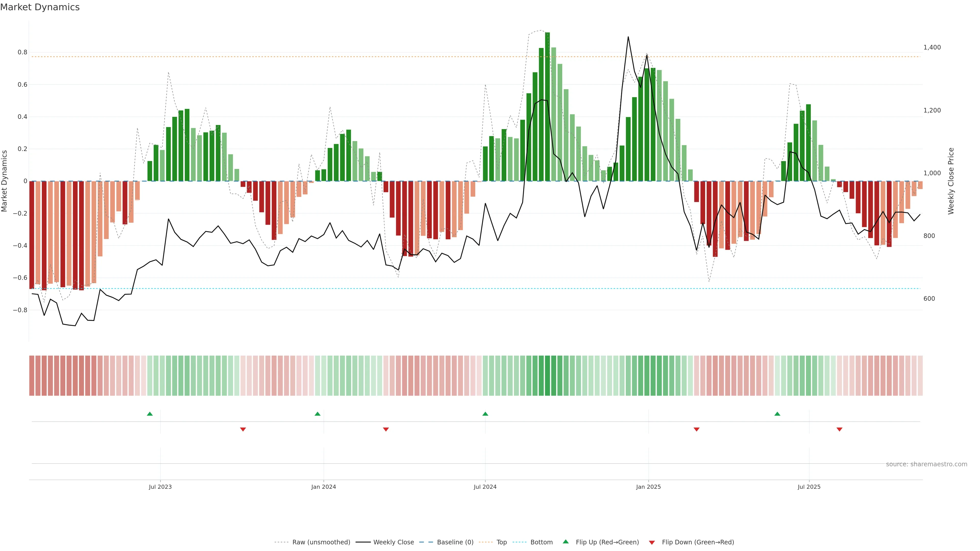Toggle the Top threshold legend entry
This screenshot has width=980, height=551.
click(501, 542)
